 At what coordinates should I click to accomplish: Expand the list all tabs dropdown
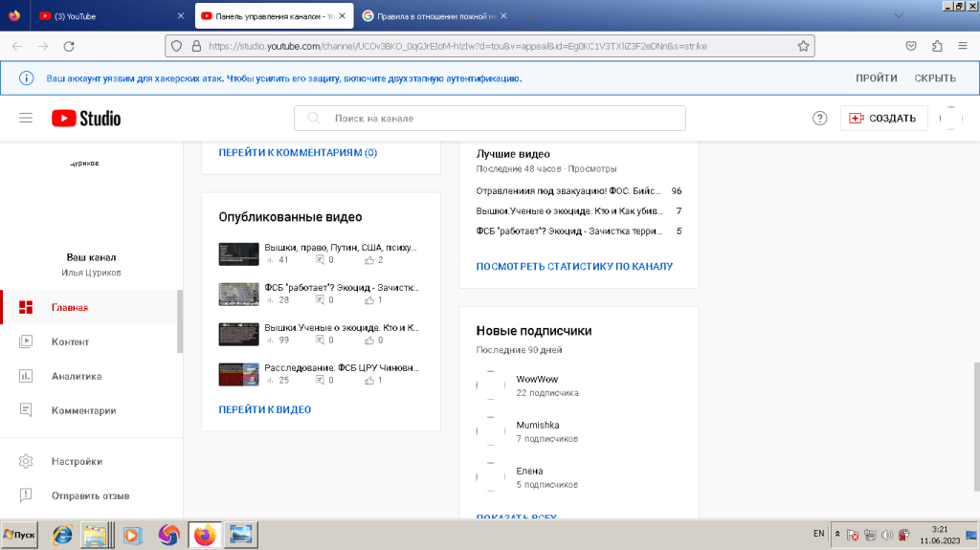pos(897,16)
